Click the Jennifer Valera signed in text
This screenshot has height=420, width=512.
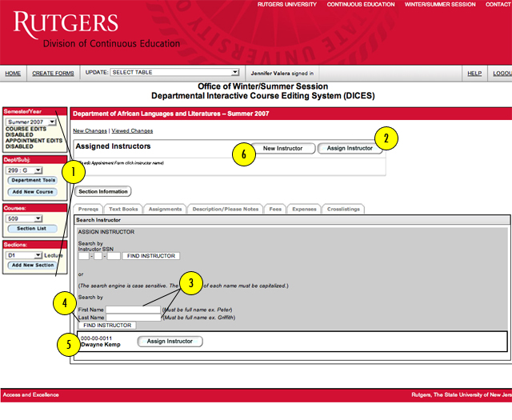(x=282, y=73)
